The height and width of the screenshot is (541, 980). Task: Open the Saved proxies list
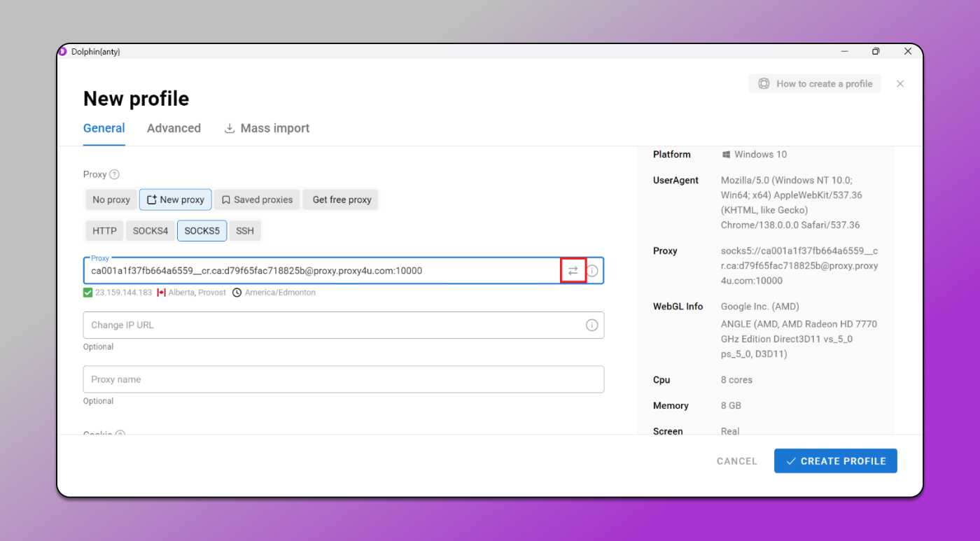257,199
